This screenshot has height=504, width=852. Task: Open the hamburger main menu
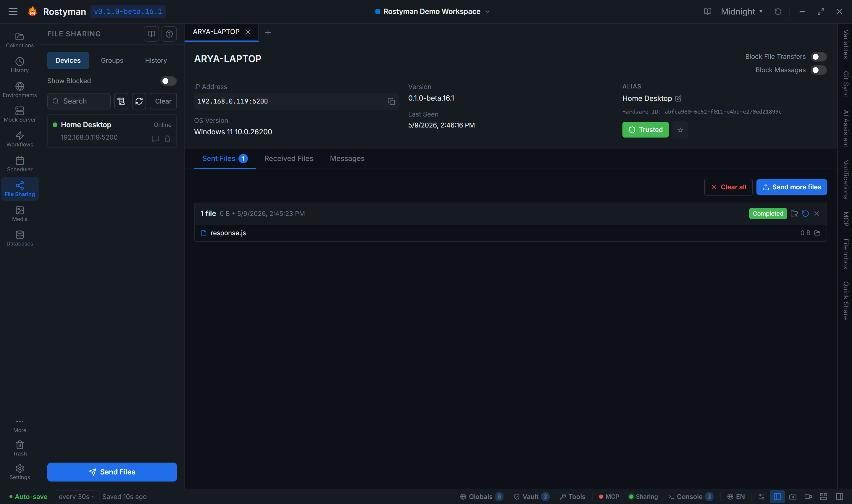click(13, 12)
